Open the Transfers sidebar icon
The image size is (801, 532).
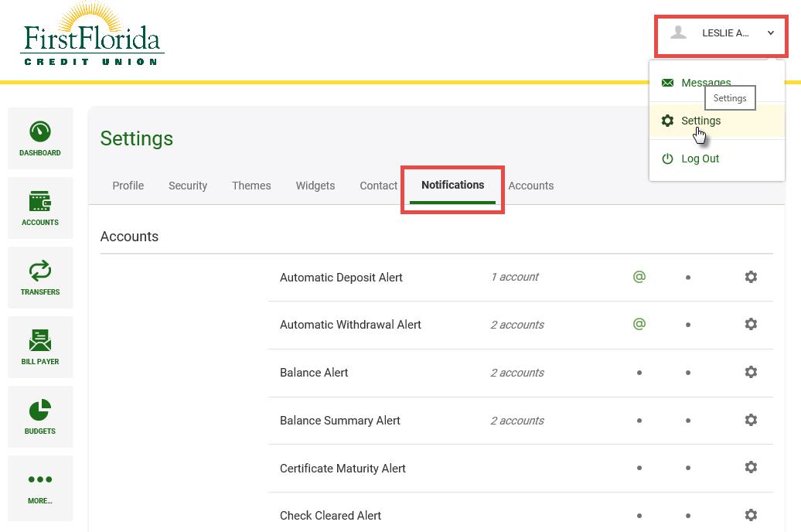click(x=40, y=277)
